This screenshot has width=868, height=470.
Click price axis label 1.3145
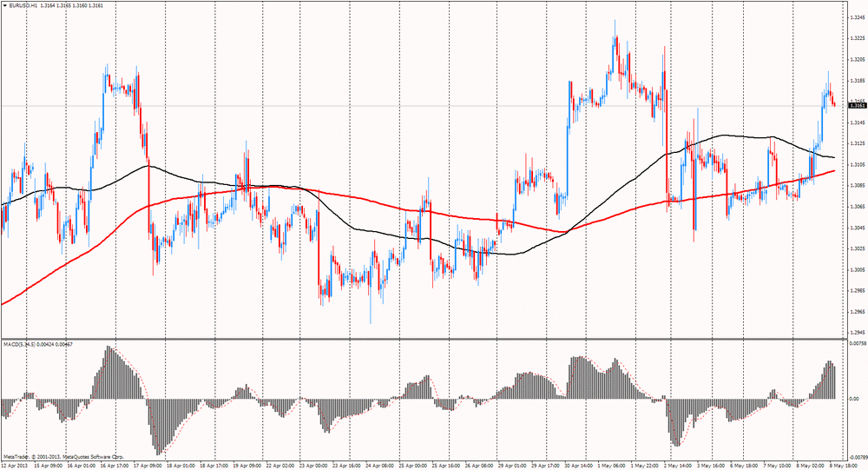(857, 122)
